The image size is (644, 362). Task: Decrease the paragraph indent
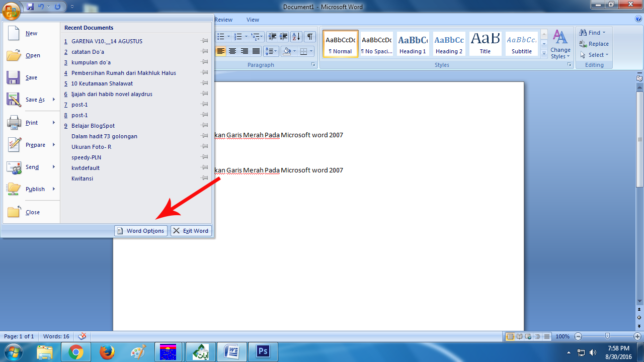click(272, 37)
